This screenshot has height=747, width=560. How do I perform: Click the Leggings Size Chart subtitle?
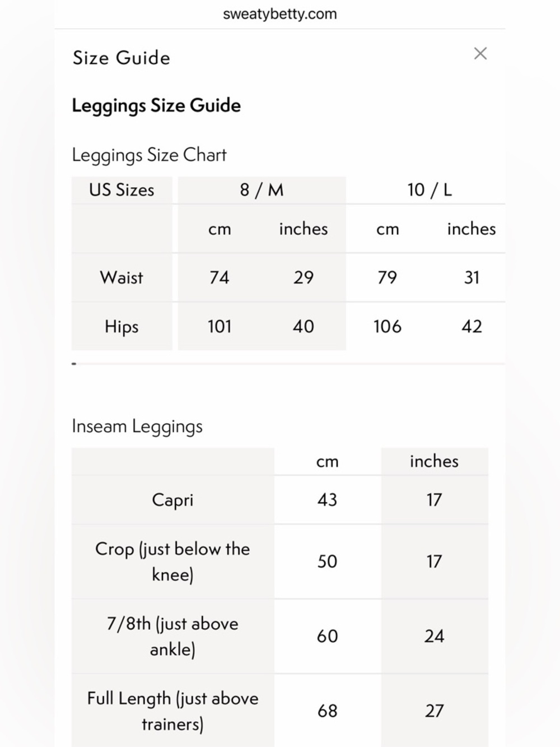pos(149,155)
